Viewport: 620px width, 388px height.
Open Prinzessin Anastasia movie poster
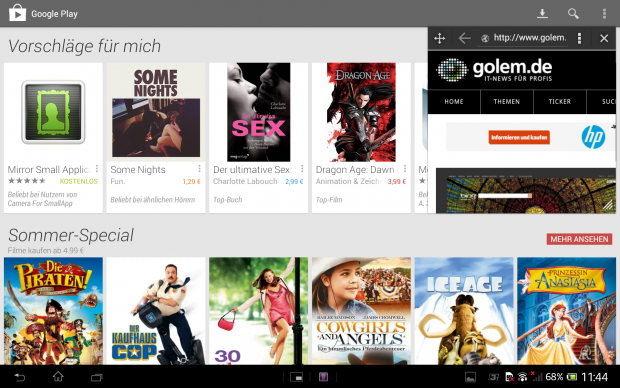[567, 311]
